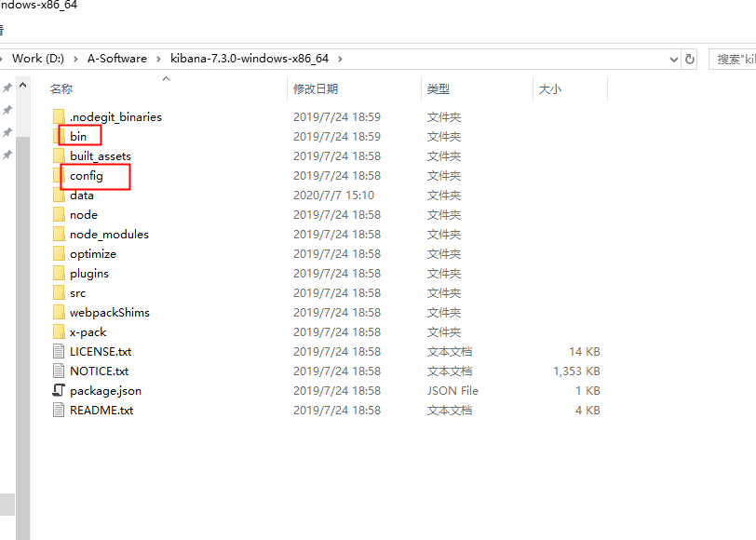
Task: Click the LICENSE.txt document icon
Action: [59, 351]
